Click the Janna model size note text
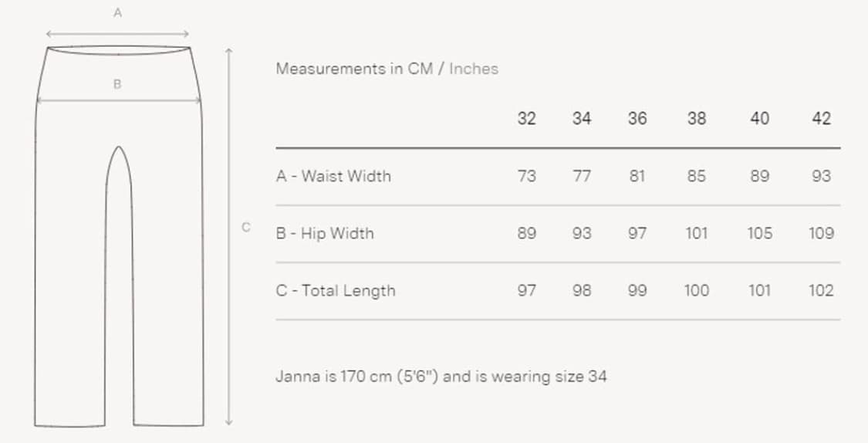This screenshot has width=868, height=443. (441, 377)
